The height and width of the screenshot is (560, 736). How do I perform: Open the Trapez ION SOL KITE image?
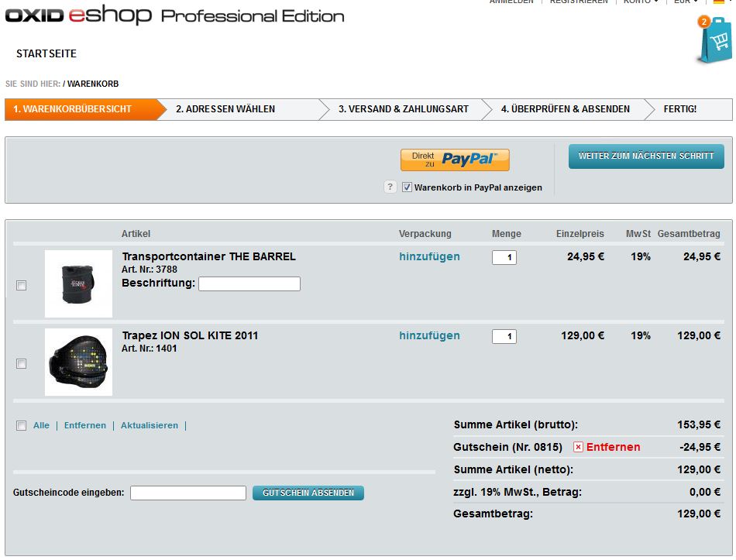(x=78, y=362)
